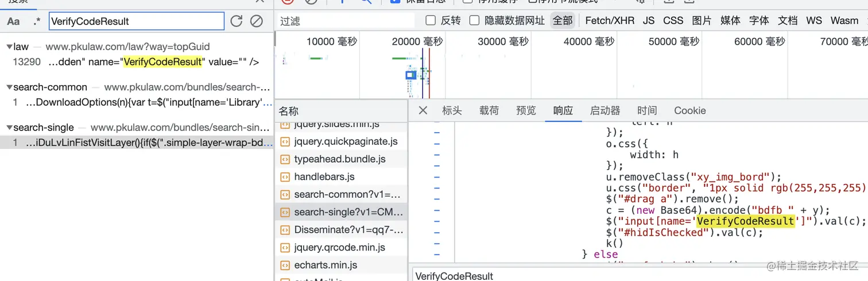Collapse the search-single result group
The height and width of the screenshot is (281, 868).
(9, 128)
